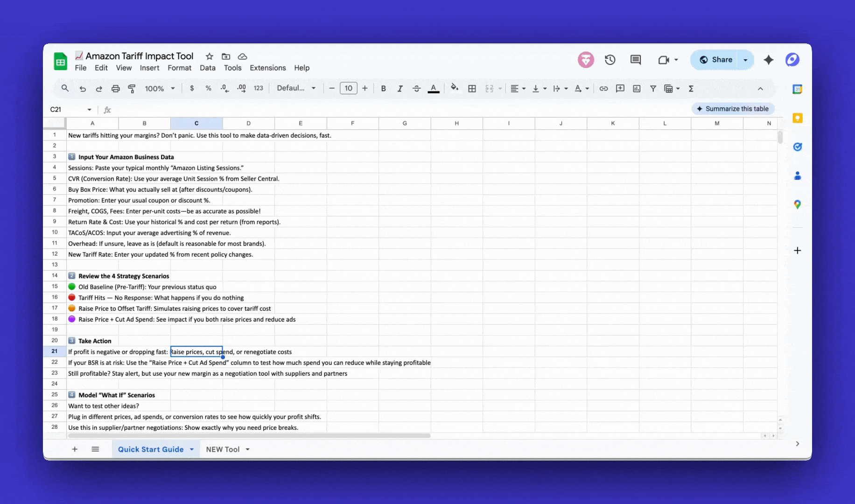The width and height of the screenshot is (855, 504).
Task: Insert a chart
Action: pos(637,89)
